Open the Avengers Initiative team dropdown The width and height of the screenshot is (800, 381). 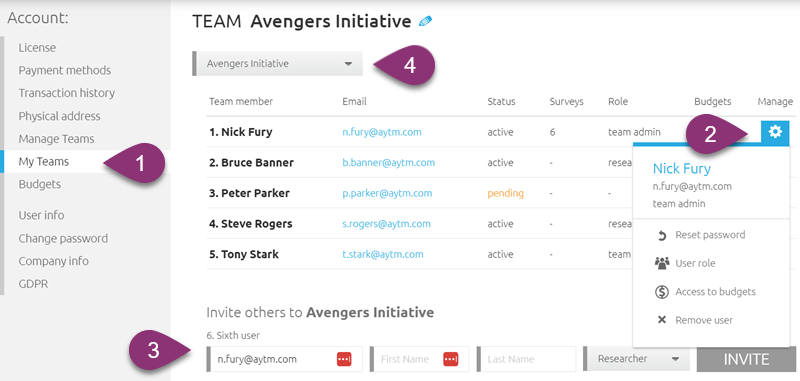pyautogui.click(x=278, y=64)
